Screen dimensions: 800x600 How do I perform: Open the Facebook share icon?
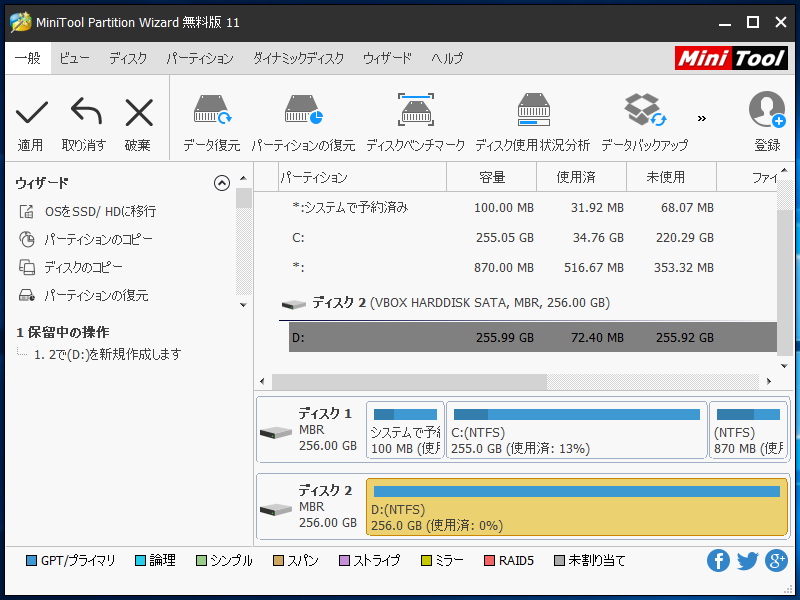(718, 561)
